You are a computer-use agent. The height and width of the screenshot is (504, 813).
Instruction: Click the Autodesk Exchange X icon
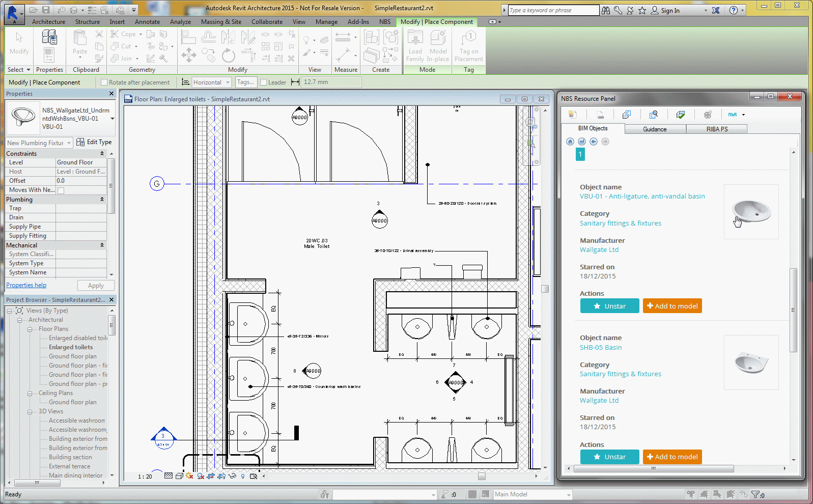716,10
